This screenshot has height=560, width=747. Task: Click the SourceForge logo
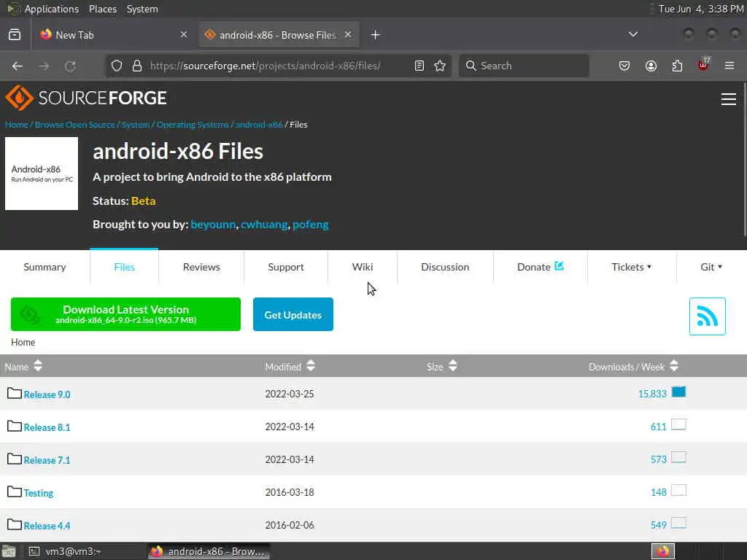[86, 98]
